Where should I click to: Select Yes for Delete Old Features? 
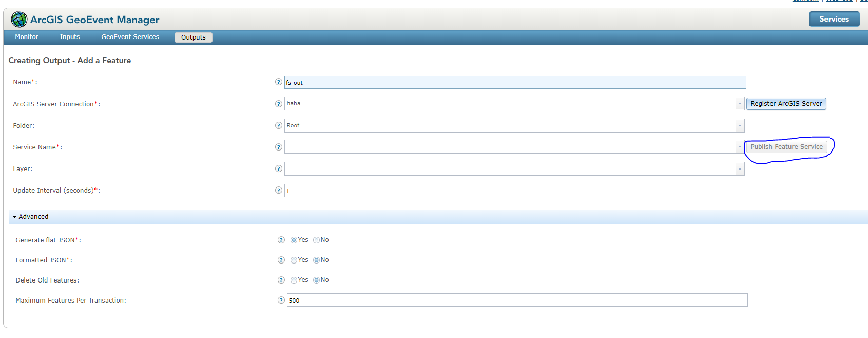(x=294, y=280)
